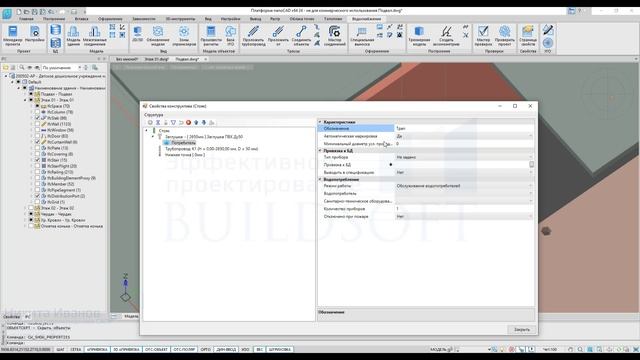Click the Специальная выноска tool
The width and height of the screenshot is (640, 360).
(362, 36)
